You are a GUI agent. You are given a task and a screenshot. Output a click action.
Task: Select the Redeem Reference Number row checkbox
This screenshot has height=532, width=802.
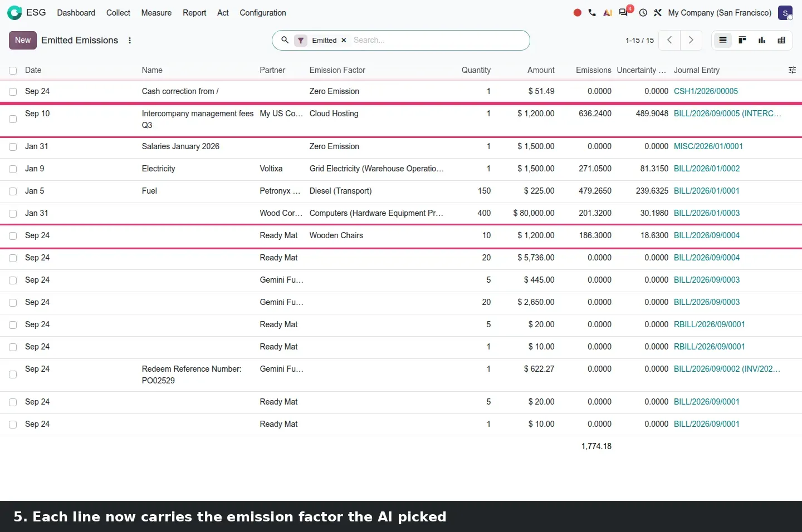click(x=13, y=375)
